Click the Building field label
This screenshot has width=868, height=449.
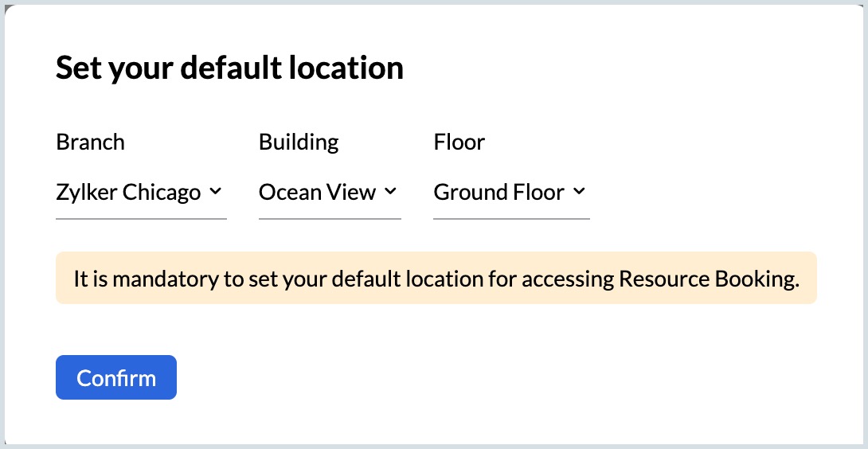click(299, 143)
